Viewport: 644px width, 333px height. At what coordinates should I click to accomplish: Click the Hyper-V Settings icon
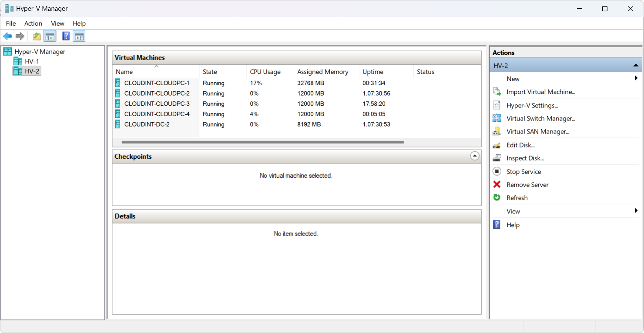click(x=497, y=105)
